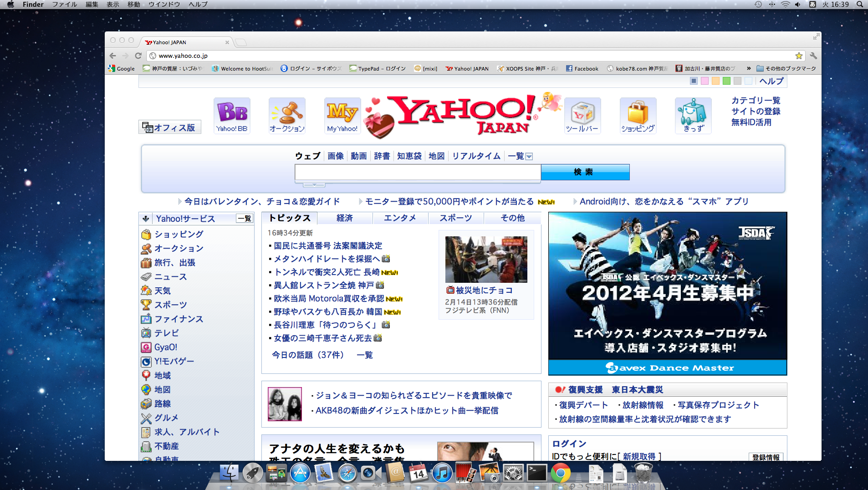
Task: Select the pink theme color swatch
Action: (x=705, y=81)
